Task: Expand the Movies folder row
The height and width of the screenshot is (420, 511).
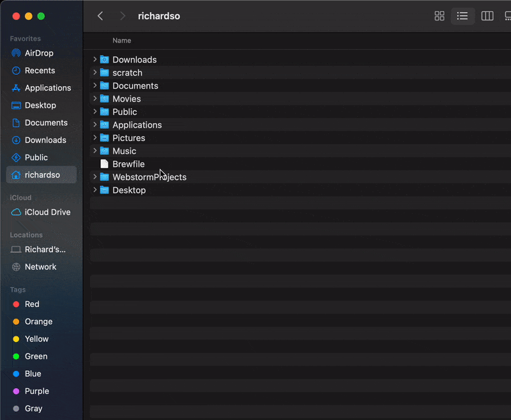Action: tap(95, 98)
